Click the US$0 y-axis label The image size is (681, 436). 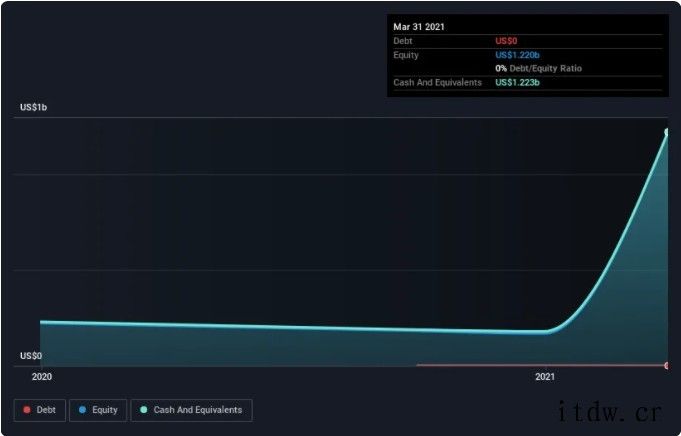click(31, 356)
